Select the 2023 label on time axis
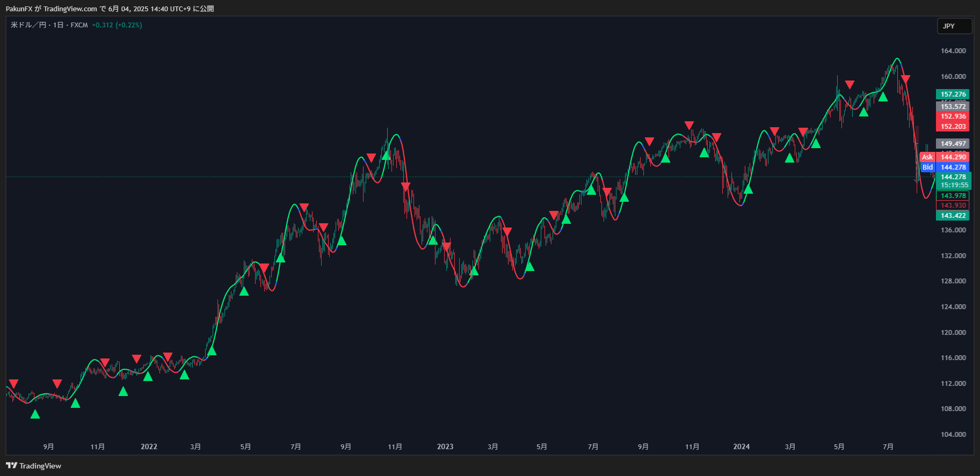980x476 pixels. pos(445,446)
